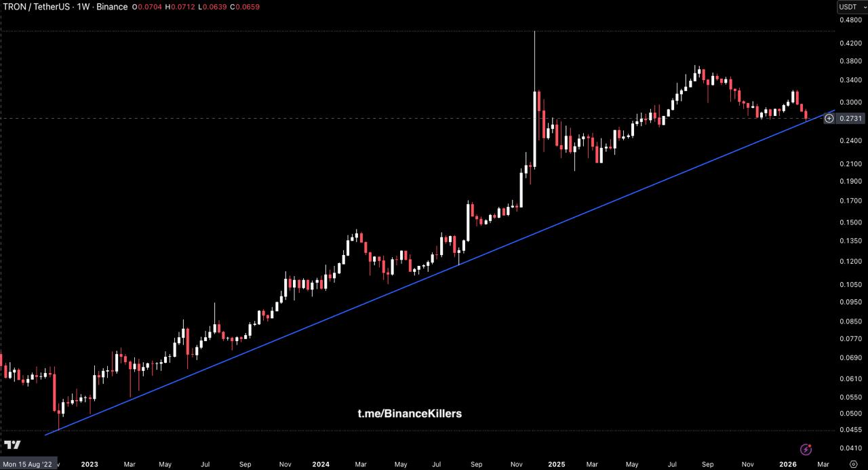Image resolution: width=868 pixels, height=470 pixels.
Task: Click the purple lightning bolt icon
Action: [x=806, y=449]
